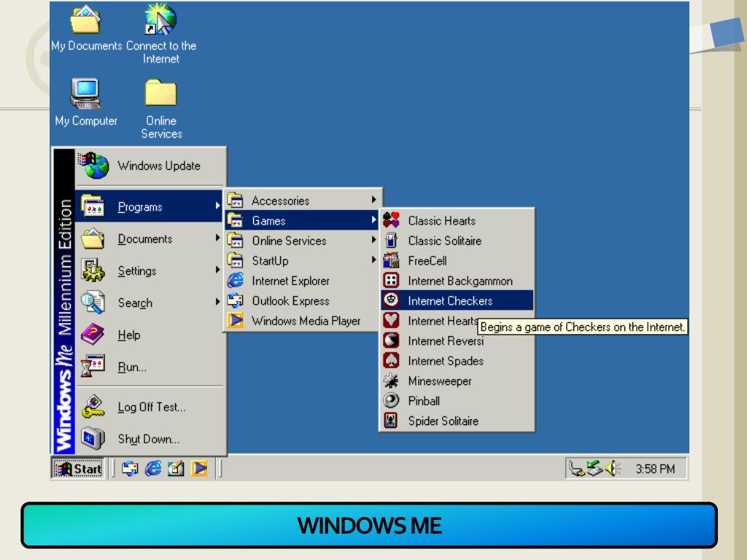
Task: Launch Windows Media Player from quick launch
Action: click(x=199, y=467)
